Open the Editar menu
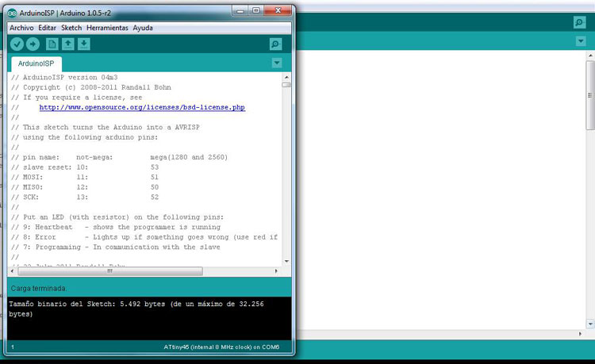The height and width of the screenshot is (364, 595). click(x=47, y=28)
